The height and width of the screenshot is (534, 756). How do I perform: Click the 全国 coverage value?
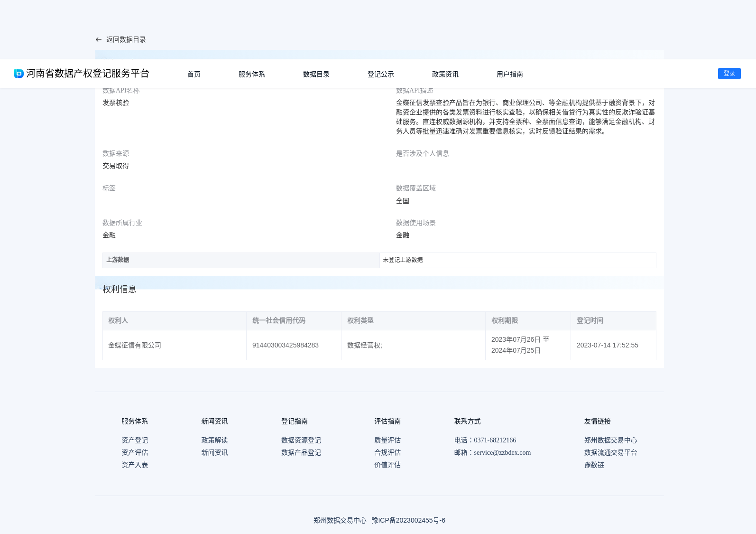[x=403, y=201]
